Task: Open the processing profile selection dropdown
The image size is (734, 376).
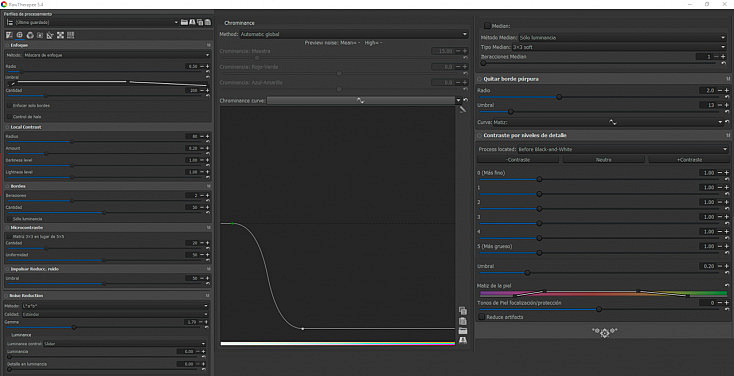Action: click(97, 22)
